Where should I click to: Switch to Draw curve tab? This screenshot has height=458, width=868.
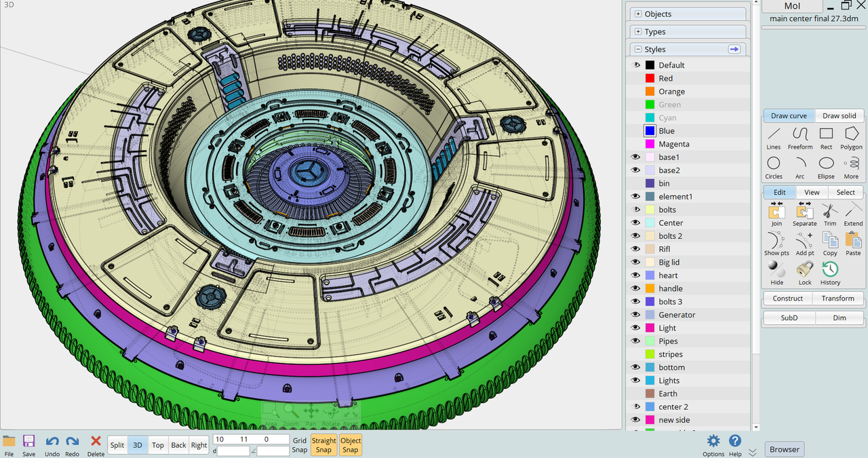[789, 116]
